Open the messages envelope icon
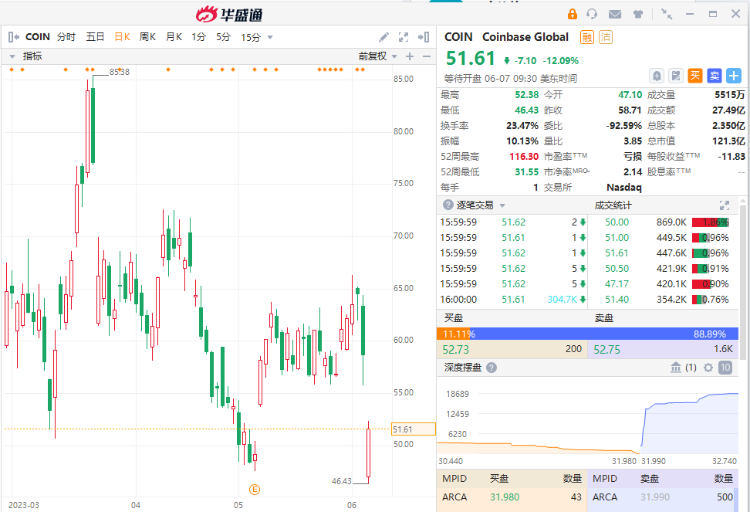The height and width of the screenshot is (512, 750). pos(615,14)
